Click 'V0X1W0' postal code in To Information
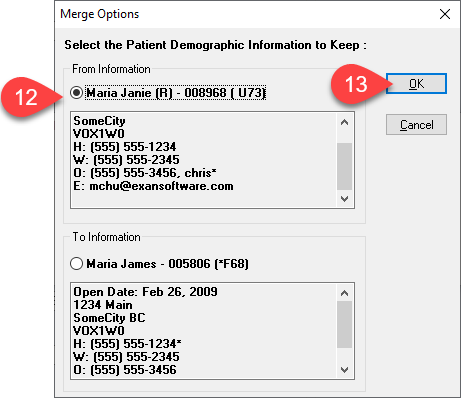Screen dimensions: 461x398 (99, 331)
